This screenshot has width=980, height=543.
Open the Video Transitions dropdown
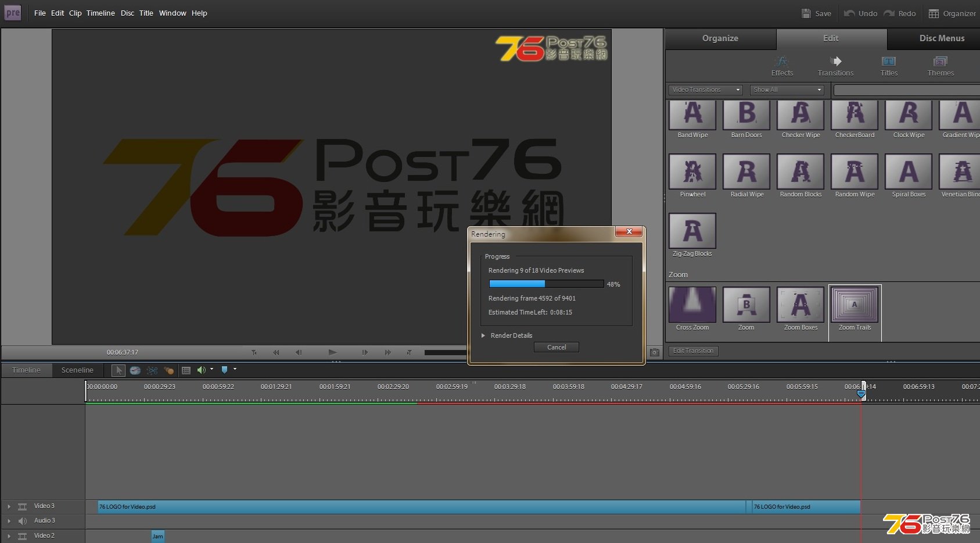[x=705, y=90]
